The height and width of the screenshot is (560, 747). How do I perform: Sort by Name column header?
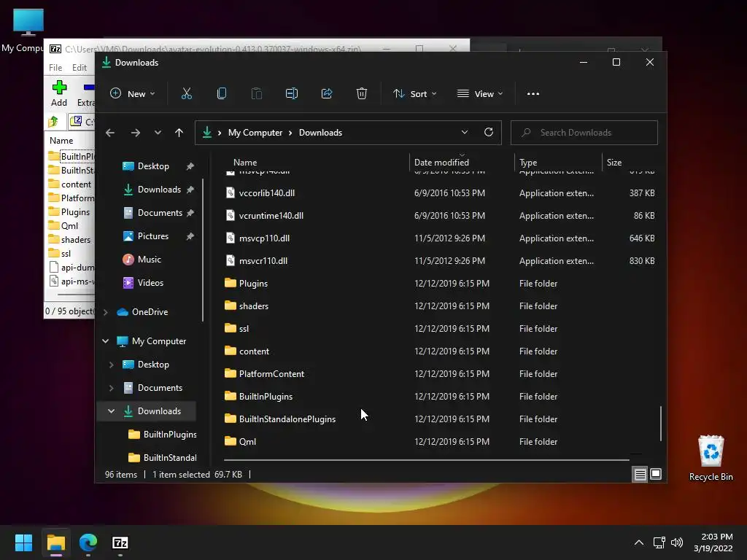click(x=245, y=163)
